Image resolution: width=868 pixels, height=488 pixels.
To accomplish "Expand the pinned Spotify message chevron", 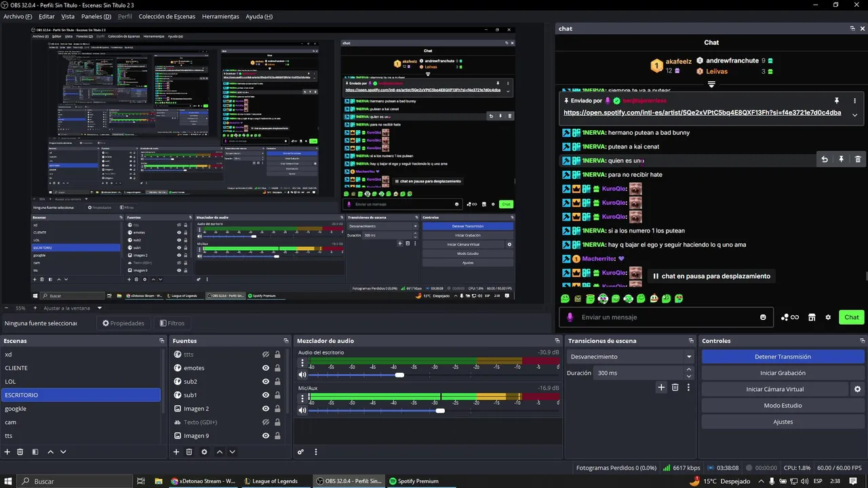I will [x=854, y=115].
